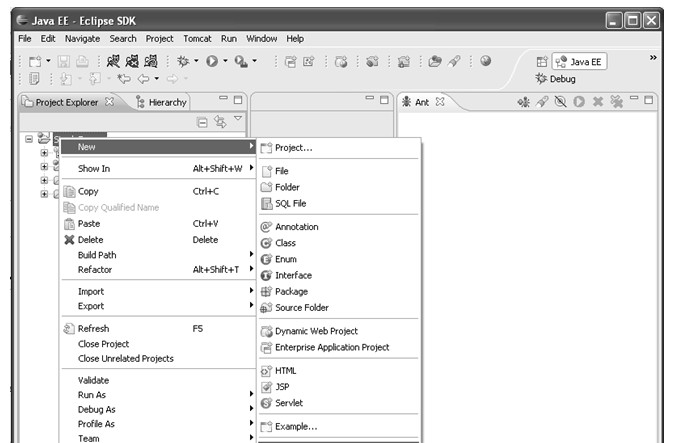The image size is (677, 443).
Task: Switch to Debug perspective
Action: click(556, 79)
